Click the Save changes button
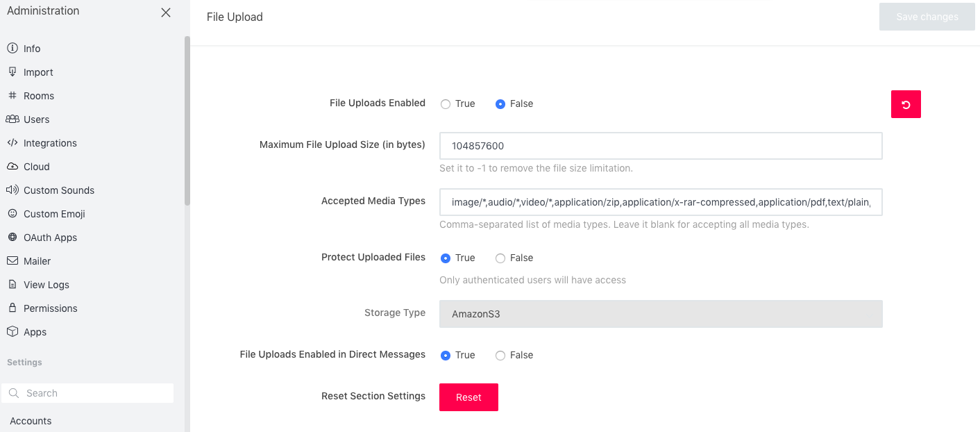The image size is (980, 432). 927,17
